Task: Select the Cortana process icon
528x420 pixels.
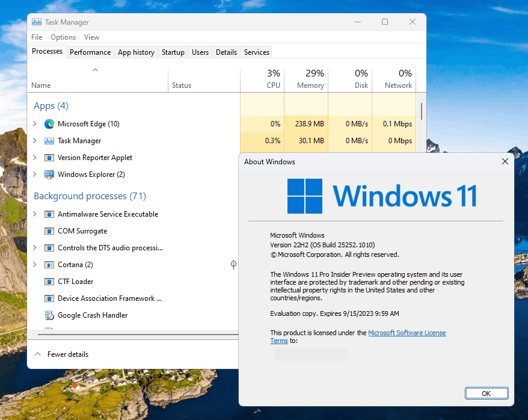Action: (50, 265)
